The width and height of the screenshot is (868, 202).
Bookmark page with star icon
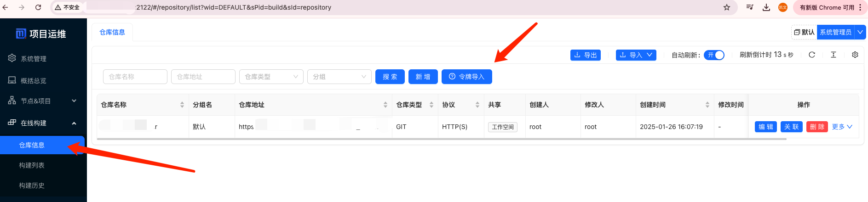(727, 7)
